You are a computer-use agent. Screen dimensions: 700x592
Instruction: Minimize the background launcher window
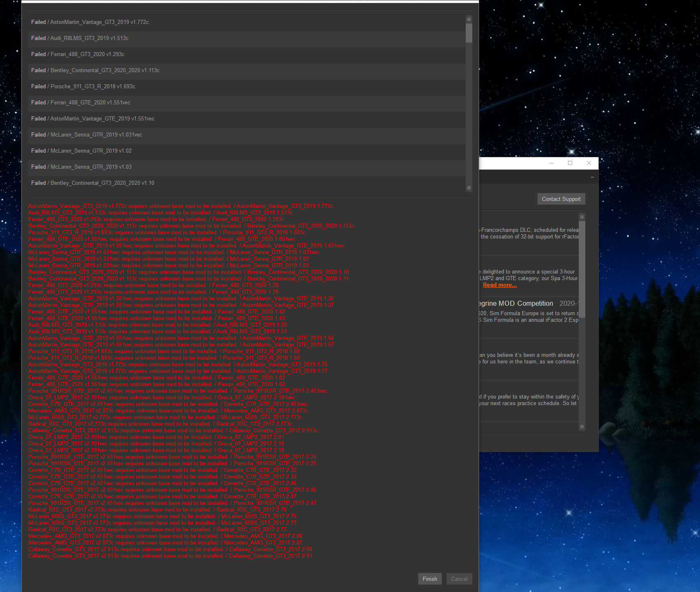552,163
